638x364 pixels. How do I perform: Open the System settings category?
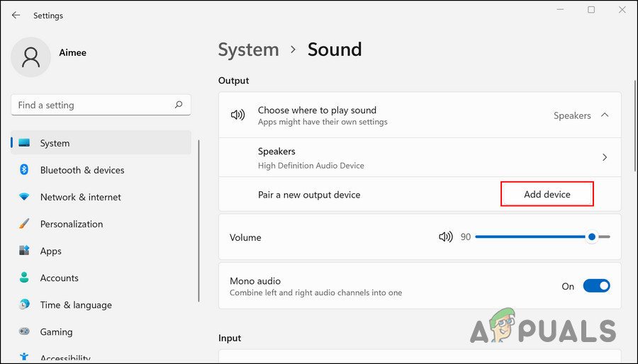(55, 143)
